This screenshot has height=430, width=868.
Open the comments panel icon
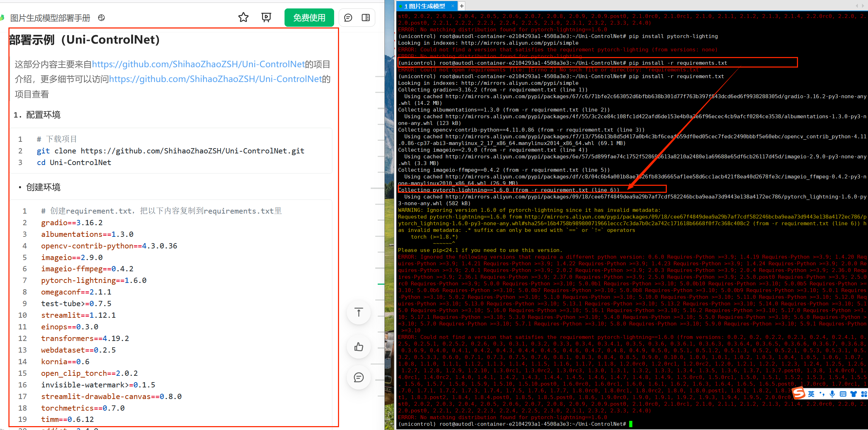pyautogui.click(x=348, y=18)
